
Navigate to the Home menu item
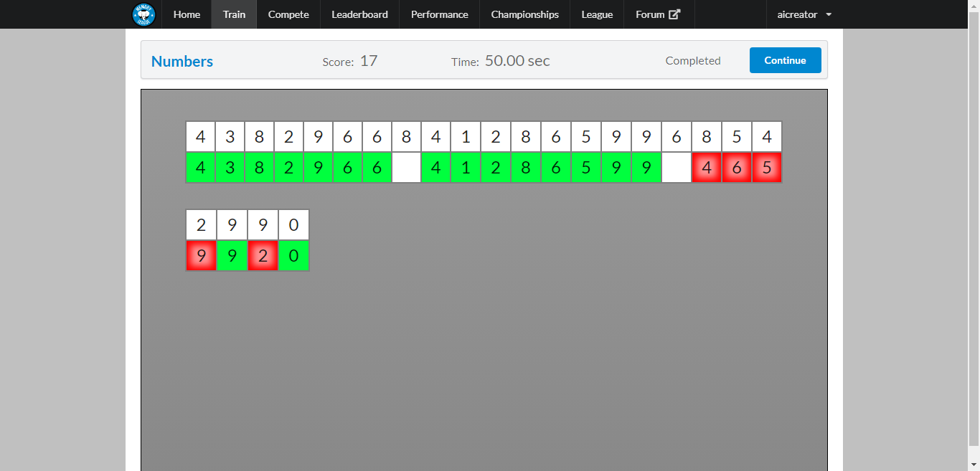click(187, 14)
